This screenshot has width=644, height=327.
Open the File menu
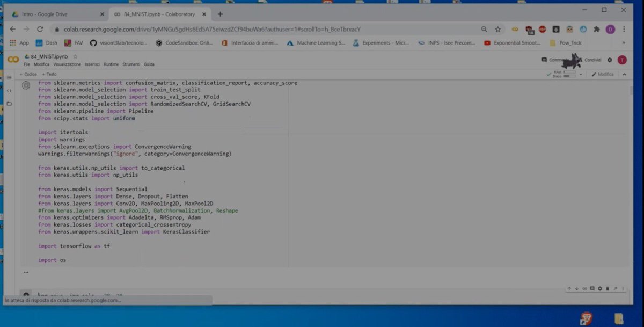coord(27,64)
